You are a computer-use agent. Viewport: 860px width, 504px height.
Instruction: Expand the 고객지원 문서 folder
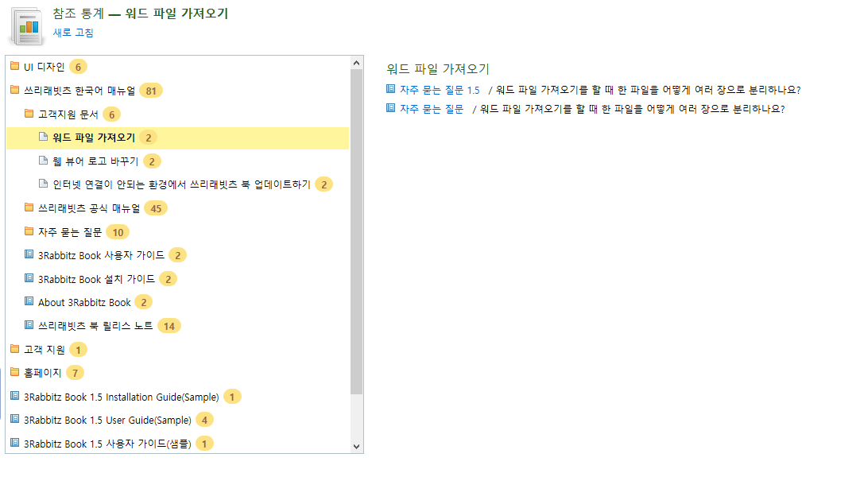tap(68, 114)
